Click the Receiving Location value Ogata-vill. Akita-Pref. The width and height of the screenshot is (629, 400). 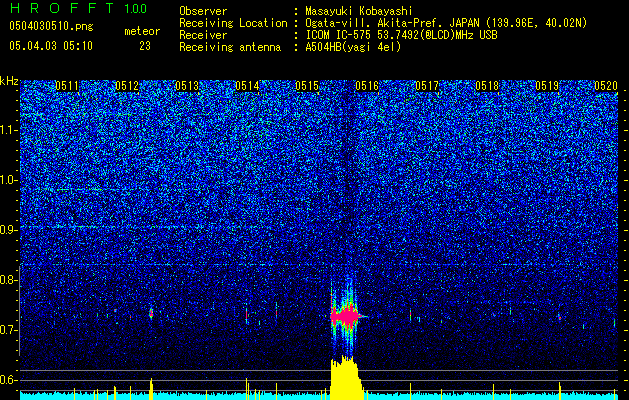tap(446, 23)
